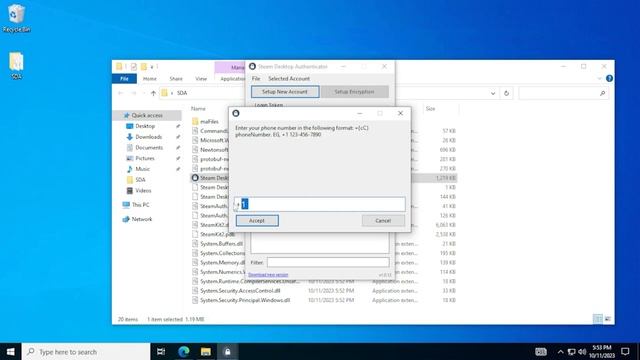Open File Explorer taskbar icon
The height and width of the screenshot is (360, 640).
[x=206, y=351]
